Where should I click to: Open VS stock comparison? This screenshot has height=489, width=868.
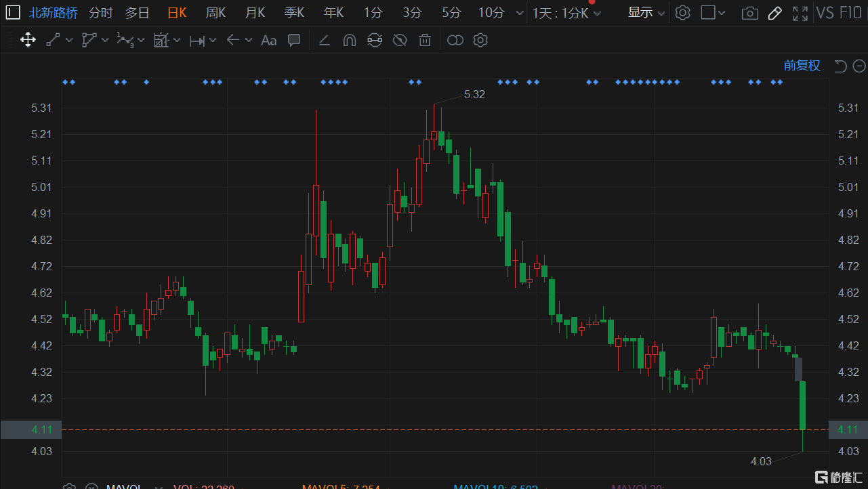pyautogui.click(x=825, y=12)
